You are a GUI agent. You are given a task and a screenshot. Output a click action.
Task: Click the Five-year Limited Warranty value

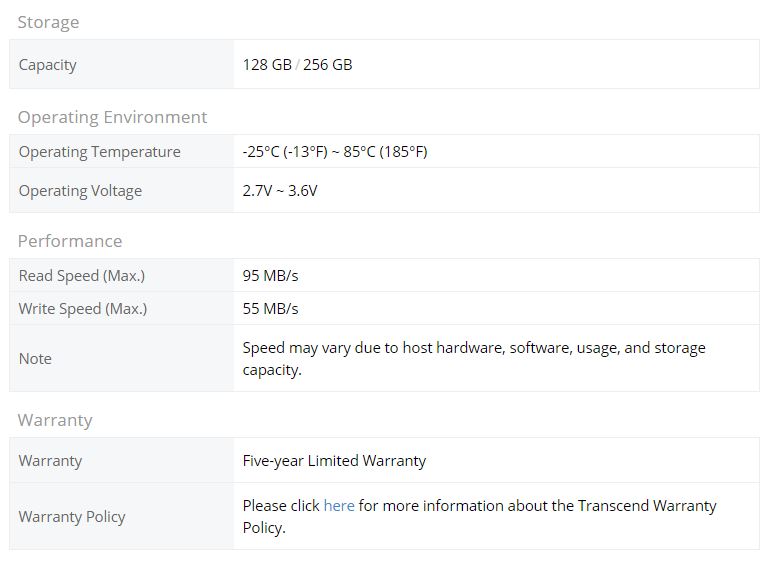point(334,461)
